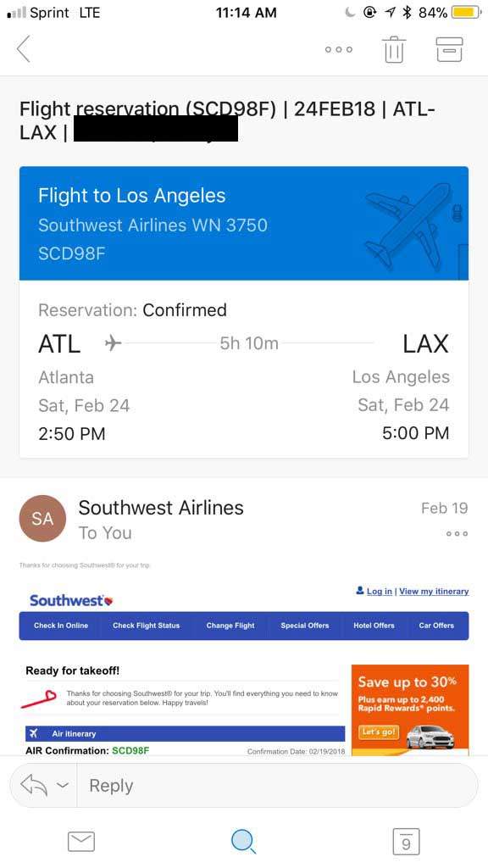488x868 pixels.
Task: Select Check In Online tab
Action: tap(61, 626)
